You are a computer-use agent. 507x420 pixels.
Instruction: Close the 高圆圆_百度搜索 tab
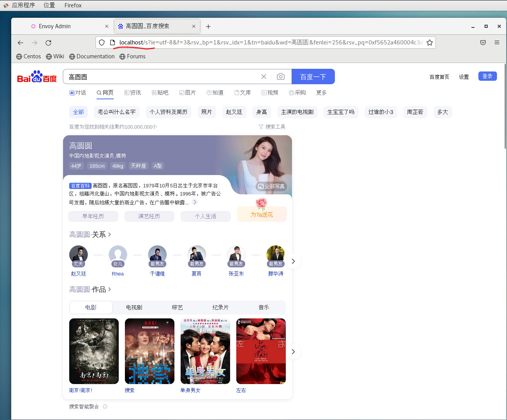click(194, 26)
